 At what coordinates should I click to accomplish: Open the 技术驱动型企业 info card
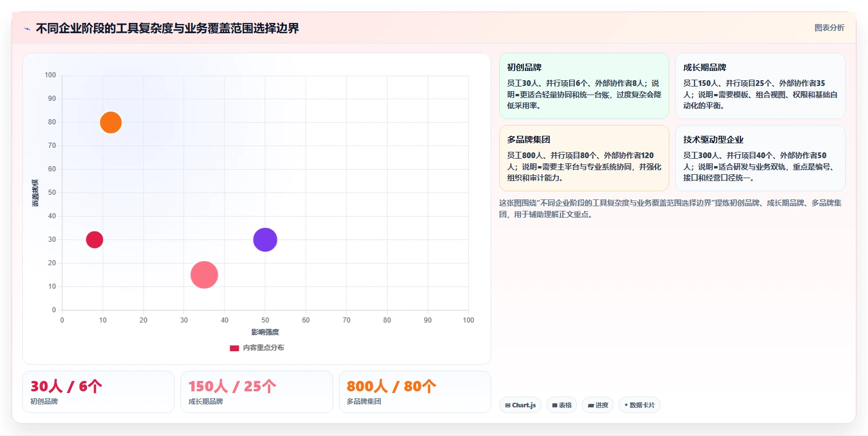tap(760, 158)
